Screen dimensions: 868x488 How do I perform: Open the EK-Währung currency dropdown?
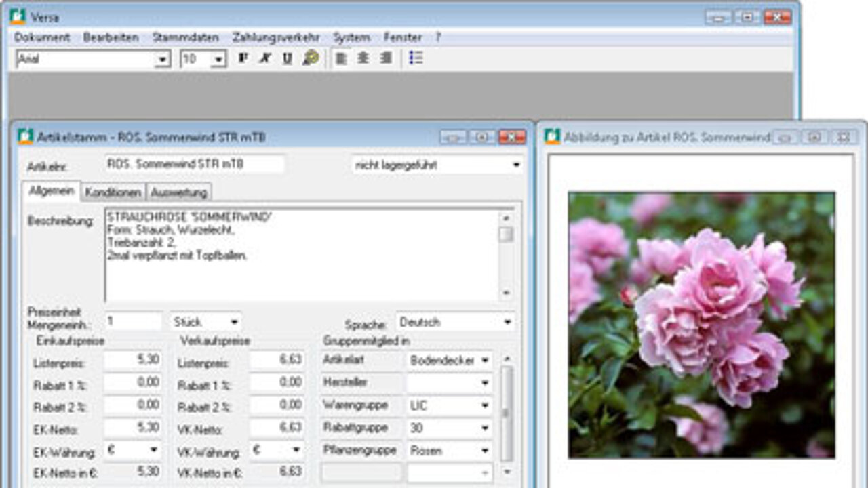click(154, 449)
